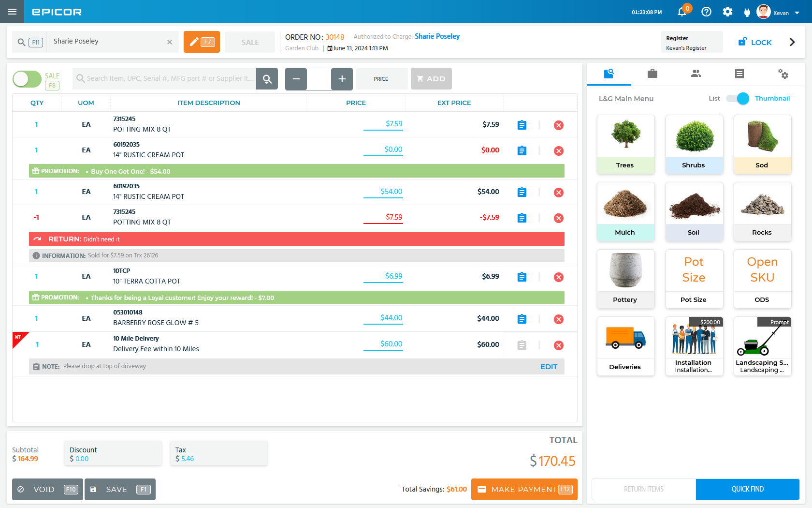Open notes for 10" Terra Cotta Pot
The height and width of the screenshot is (508, 812).
point(522,277)
